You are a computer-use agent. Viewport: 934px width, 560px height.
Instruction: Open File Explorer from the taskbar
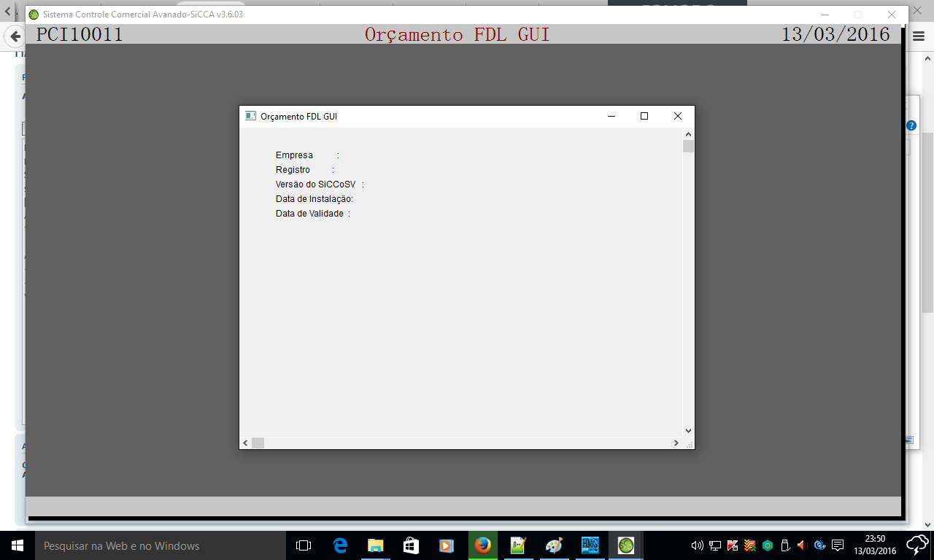pyautogui.click(x=376, y=545)
